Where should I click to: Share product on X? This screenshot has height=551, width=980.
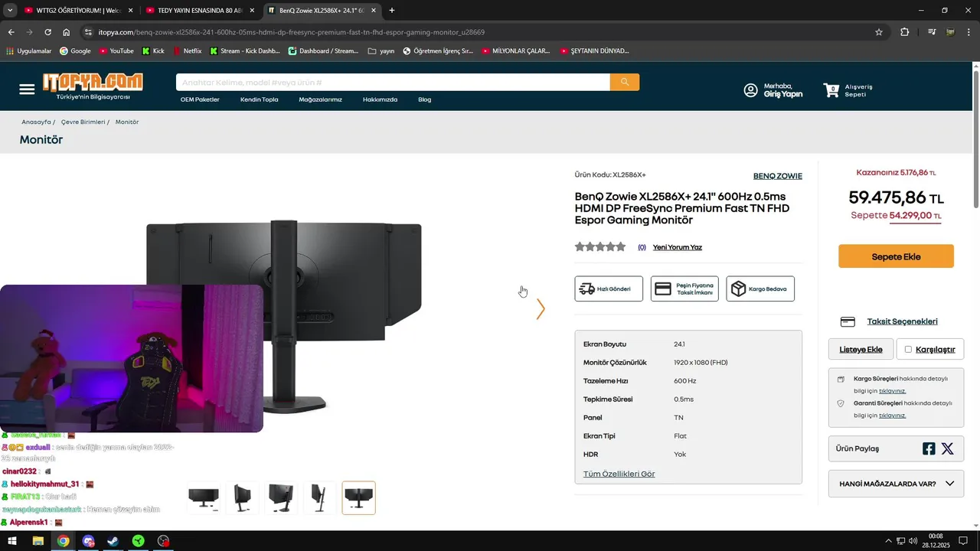pyautogui.click(x=947, y=449)
